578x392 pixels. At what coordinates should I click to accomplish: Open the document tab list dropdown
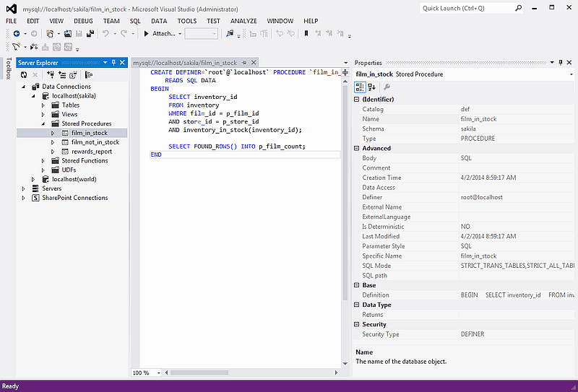pos(346,63)
